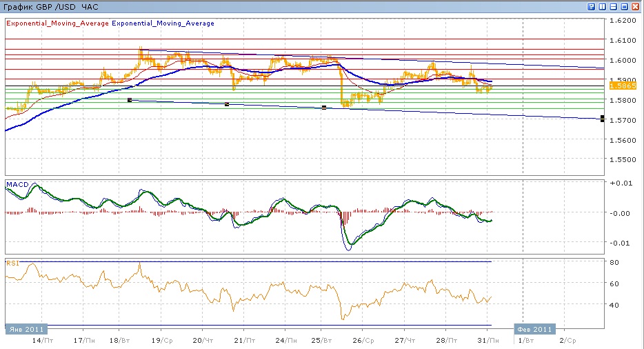Click the 31/Пн date label
This screenshot has height=349, width=644.
[x=488, y=340]
